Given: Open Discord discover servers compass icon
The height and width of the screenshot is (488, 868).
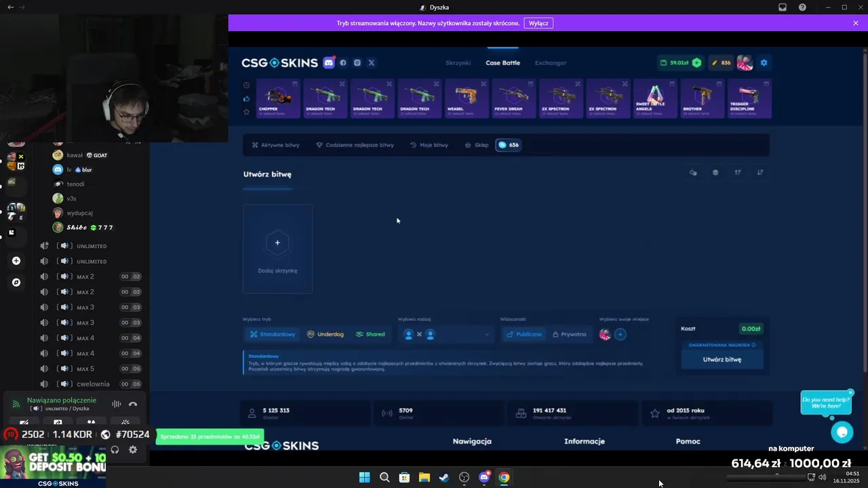Looking at the screenshot, I should (x=16, y=283).
